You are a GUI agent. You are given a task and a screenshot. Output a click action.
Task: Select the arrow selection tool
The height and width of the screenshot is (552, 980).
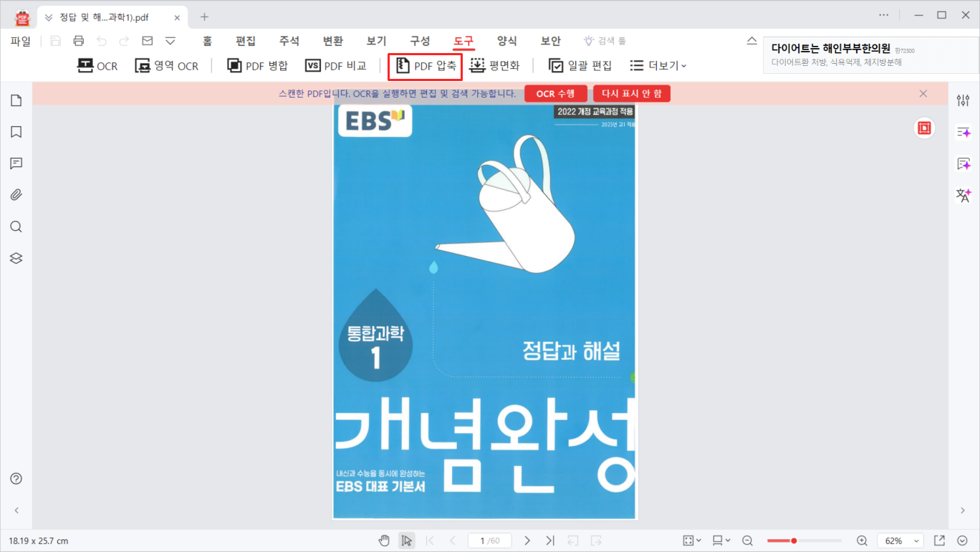[406, 541]
